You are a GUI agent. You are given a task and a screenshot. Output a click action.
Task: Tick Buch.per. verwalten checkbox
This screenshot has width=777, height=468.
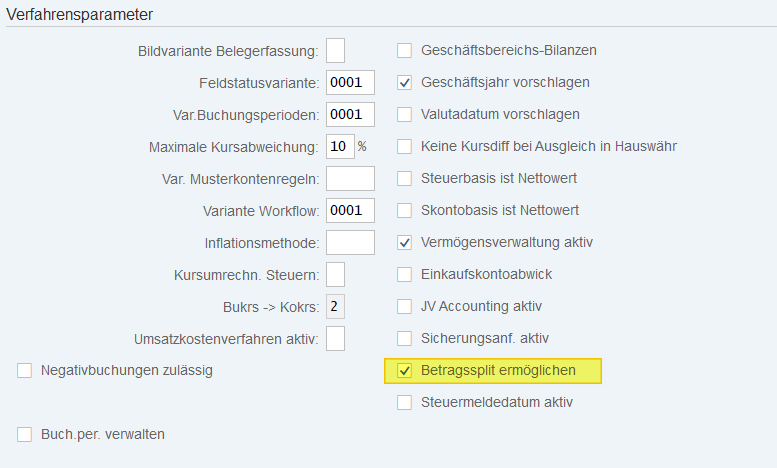(25, 434)
